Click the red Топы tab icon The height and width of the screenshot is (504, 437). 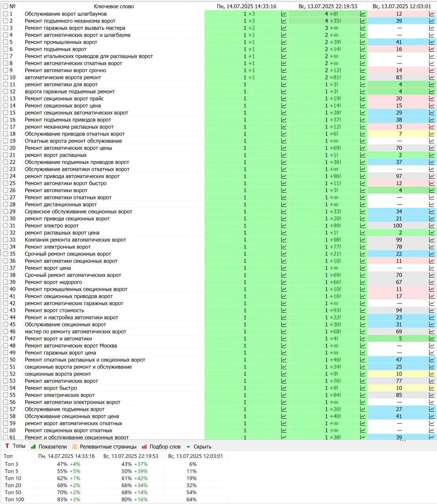[x=7, y=446]
